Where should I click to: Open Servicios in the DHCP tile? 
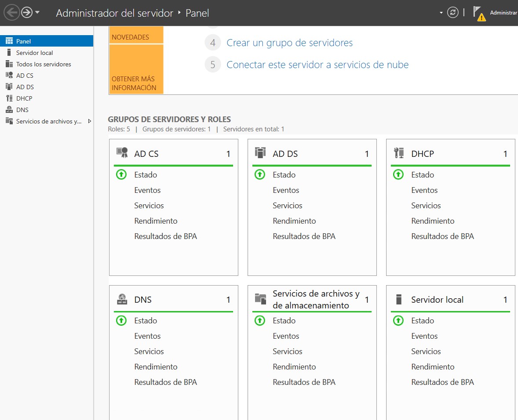(426, 206)
